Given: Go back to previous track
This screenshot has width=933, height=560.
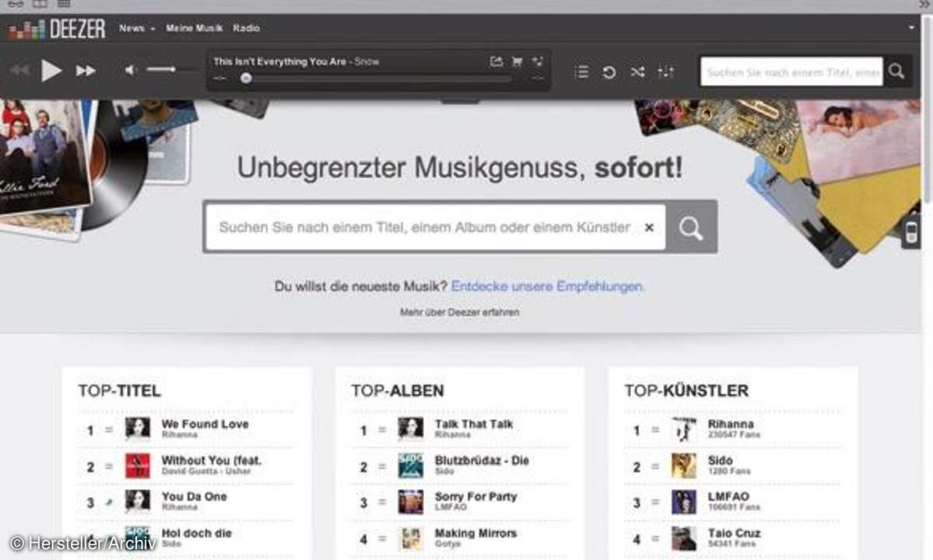Looking at the screenshot, I should (19, 71).
